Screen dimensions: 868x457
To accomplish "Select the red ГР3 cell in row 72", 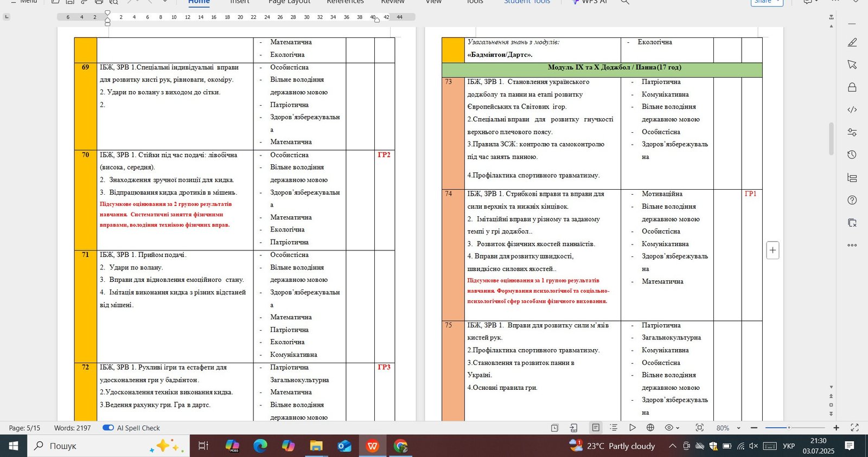I will click(384, 368).
